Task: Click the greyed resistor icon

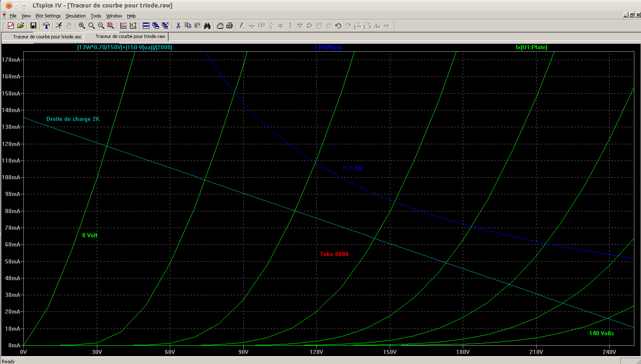Action: pos(271,26)
